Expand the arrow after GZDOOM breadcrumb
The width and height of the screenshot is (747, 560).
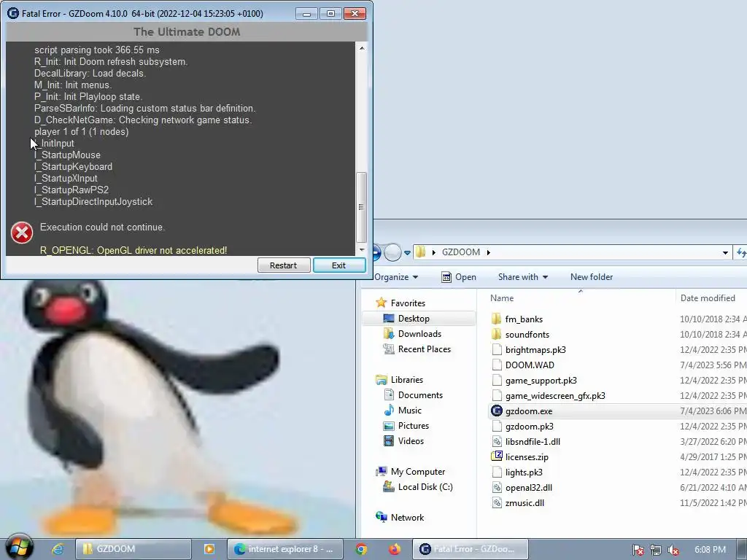(x=488, y=252)
